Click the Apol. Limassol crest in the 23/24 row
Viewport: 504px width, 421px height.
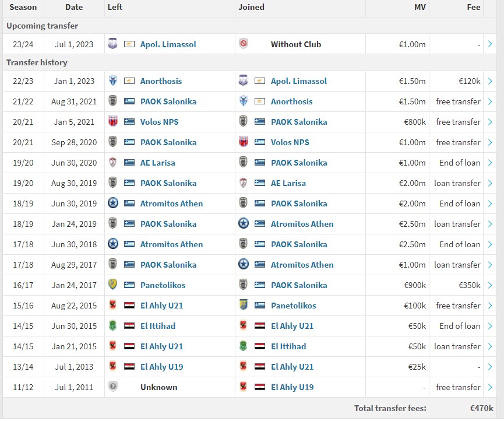coord(113,43)
